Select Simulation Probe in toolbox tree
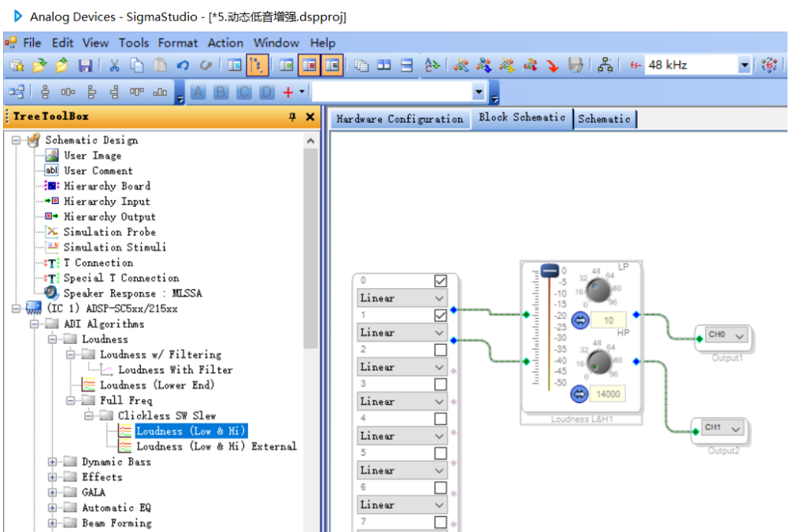Viewport: 804px width, 532px height. click(109, 232)
